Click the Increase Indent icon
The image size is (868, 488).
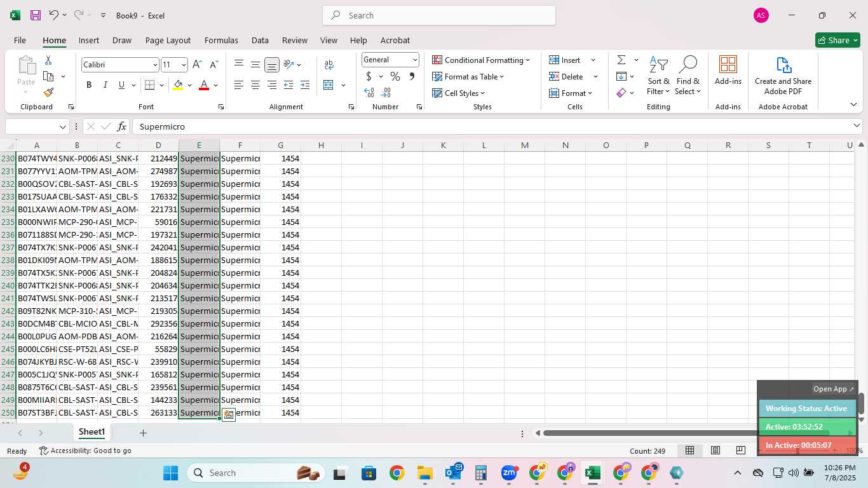click(305, 85)
